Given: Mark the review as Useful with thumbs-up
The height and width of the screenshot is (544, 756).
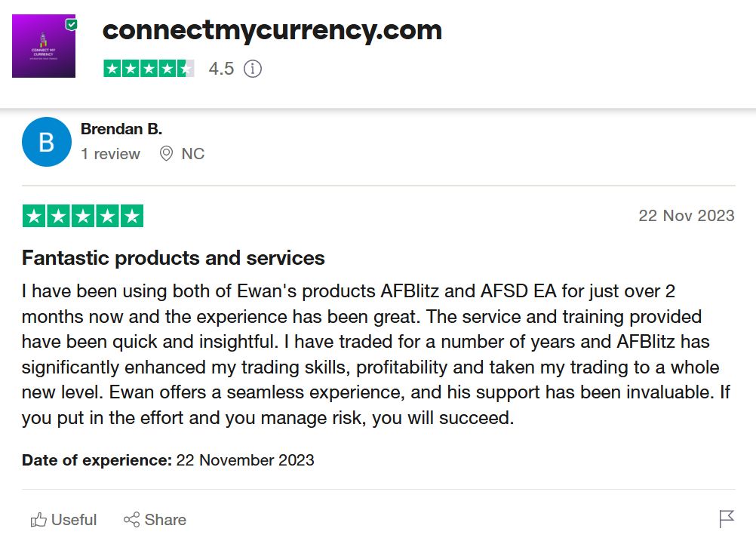Looking at the screenshot, I should point(63,520).
